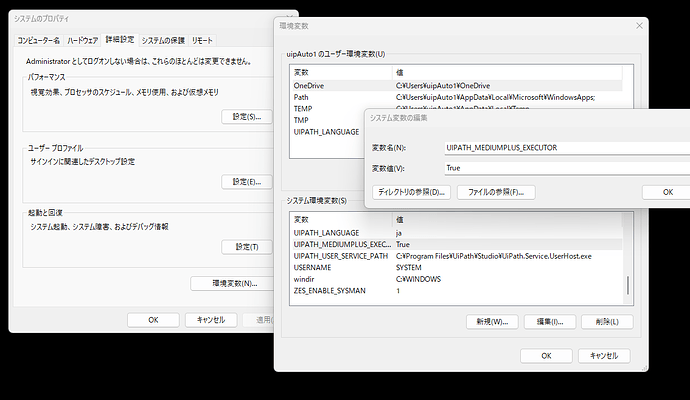Click キャンセル in the System Properties window
The image size is (690, 400).
point(211,320)
